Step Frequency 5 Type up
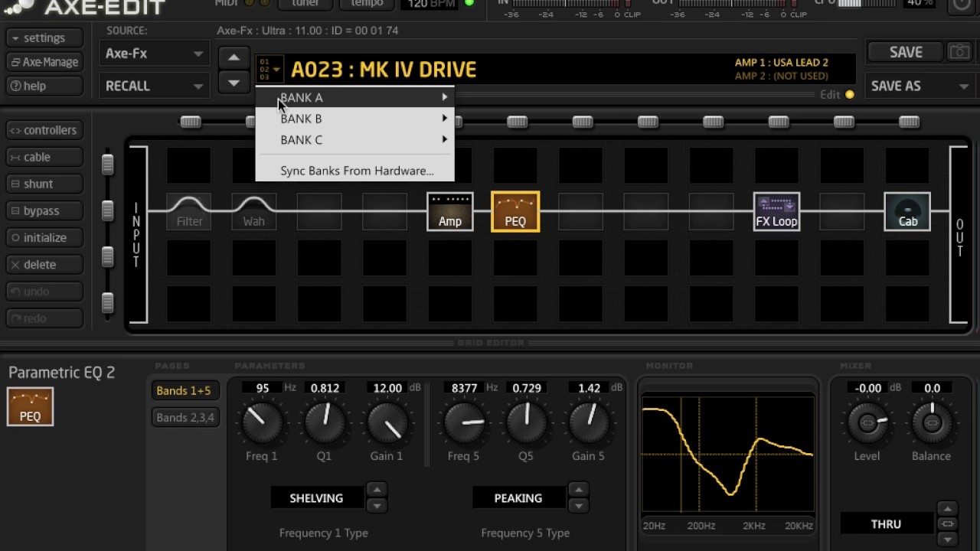 (x=578, y=490)
